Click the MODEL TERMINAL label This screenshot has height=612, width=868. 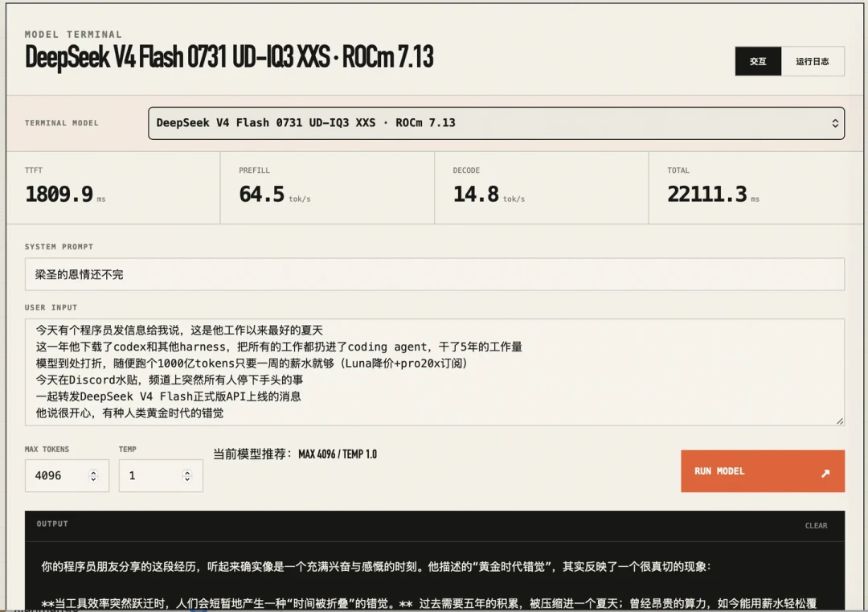73,35
